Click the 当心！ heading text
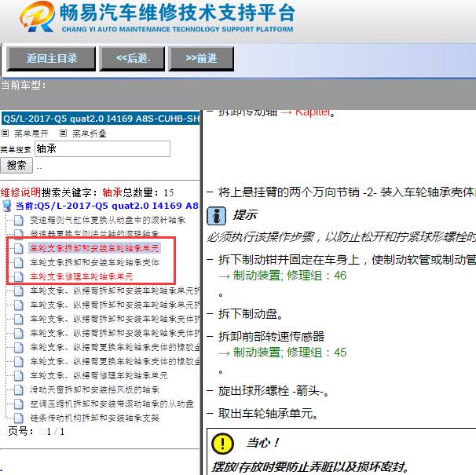The width and height of the screenshot is (476, 475). [263, 443]
